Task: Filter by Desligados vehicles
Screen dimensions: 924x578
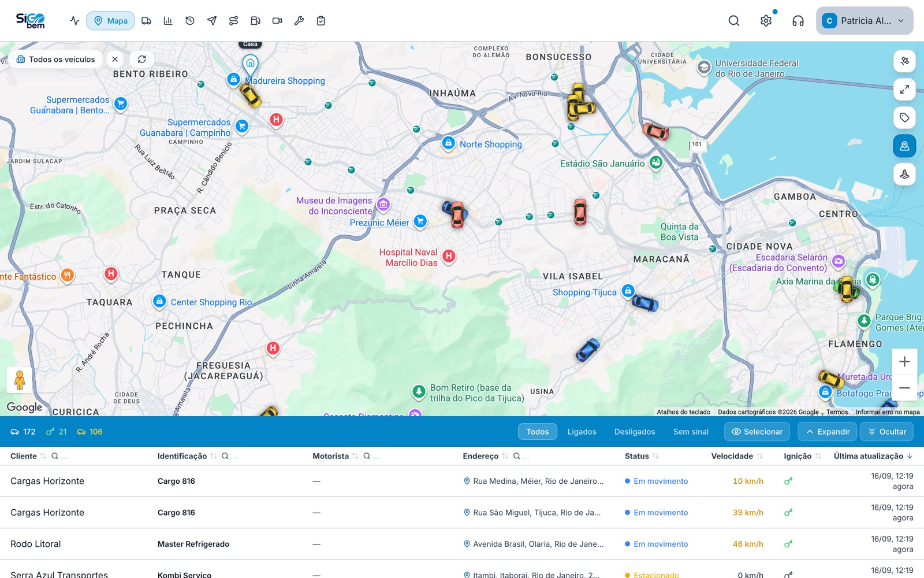Action: pyautogui.click(x=635, y=432)
